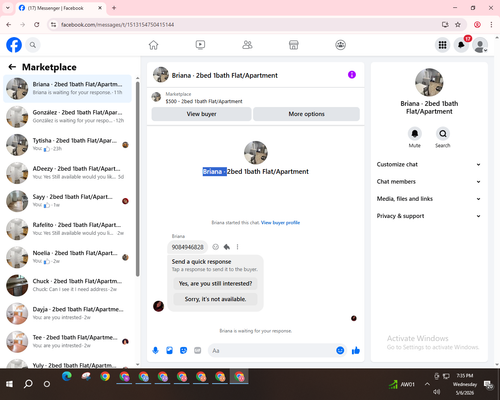
Task: Open the Tytisha conversation in the list
Action: pos(68,145)
